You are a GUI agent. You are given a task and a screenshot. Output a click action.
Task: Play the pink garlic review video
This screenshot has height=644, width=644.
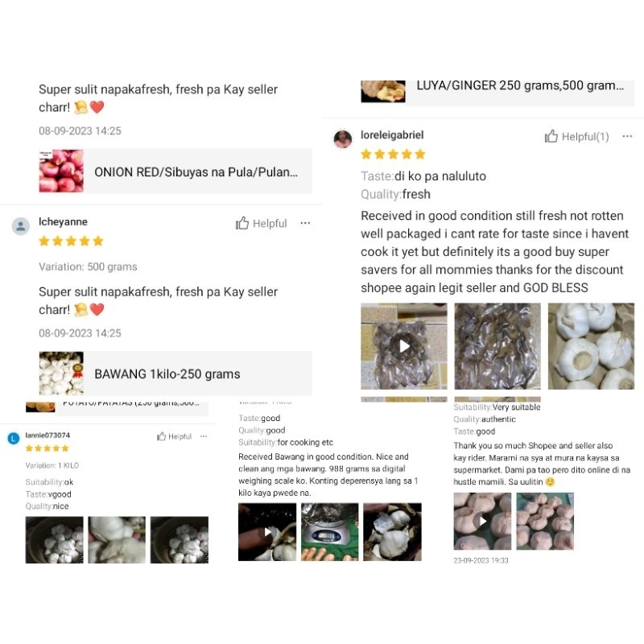click(482, 521)
